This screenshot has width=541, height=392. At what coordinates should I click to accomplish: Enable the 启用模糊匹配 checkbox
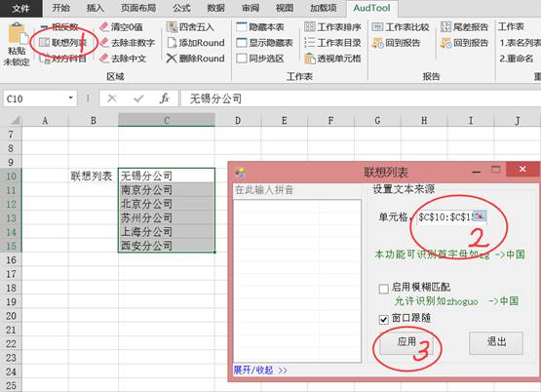384,289
